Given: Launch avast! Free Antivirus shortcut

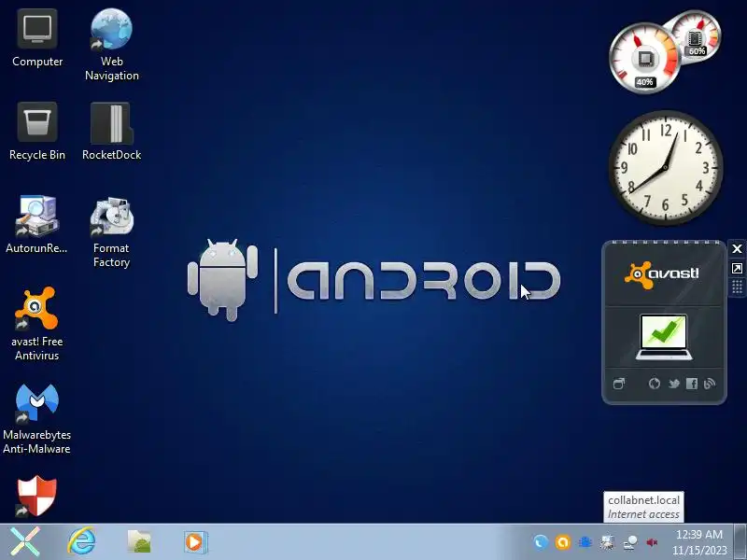Looking at the screenshot, I should pos(36,324).
